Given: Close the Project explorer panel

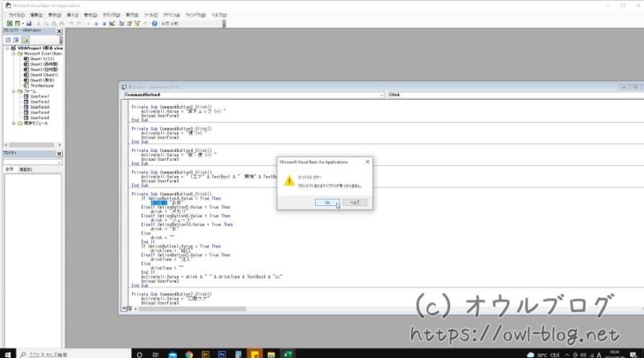Looking at the screenshot, I should click(60, 30).
